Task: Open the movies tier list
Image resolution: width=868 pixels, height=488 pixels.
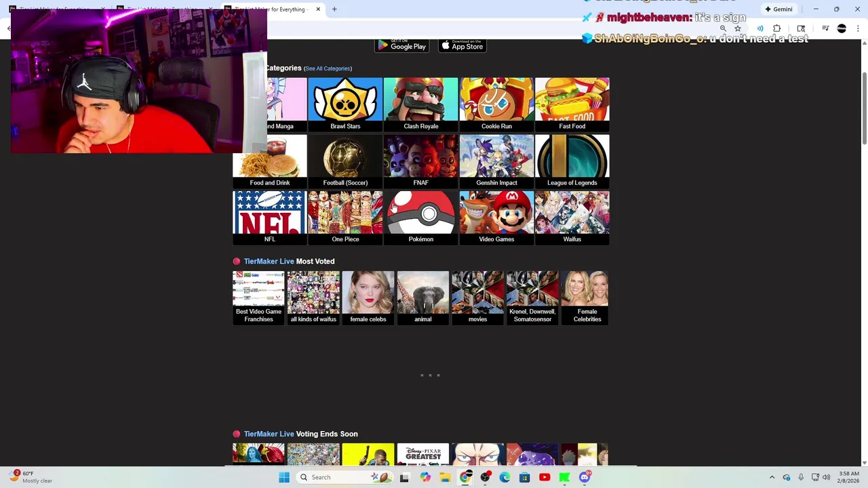Action: pos(477,298)
